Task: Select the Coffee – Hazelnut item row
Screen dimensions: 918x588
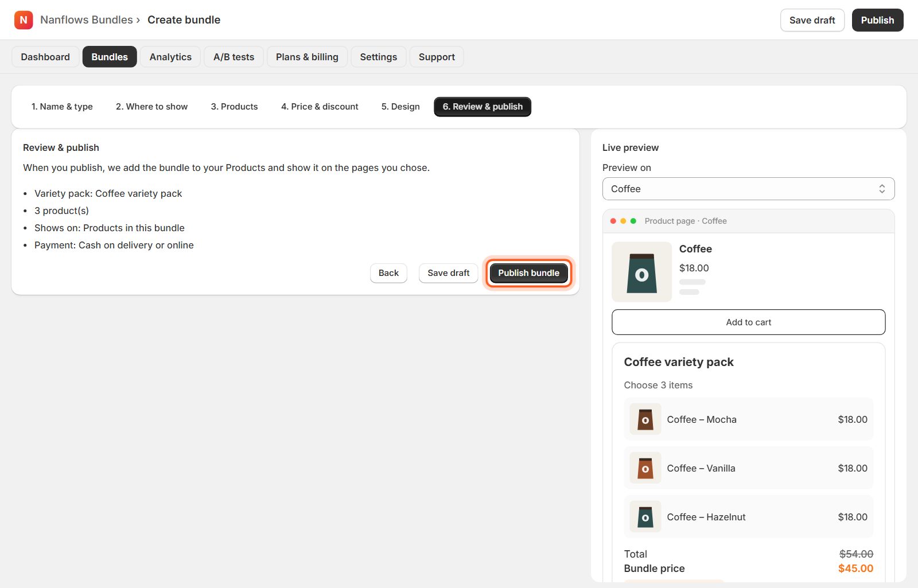Action: coord(748,517)
